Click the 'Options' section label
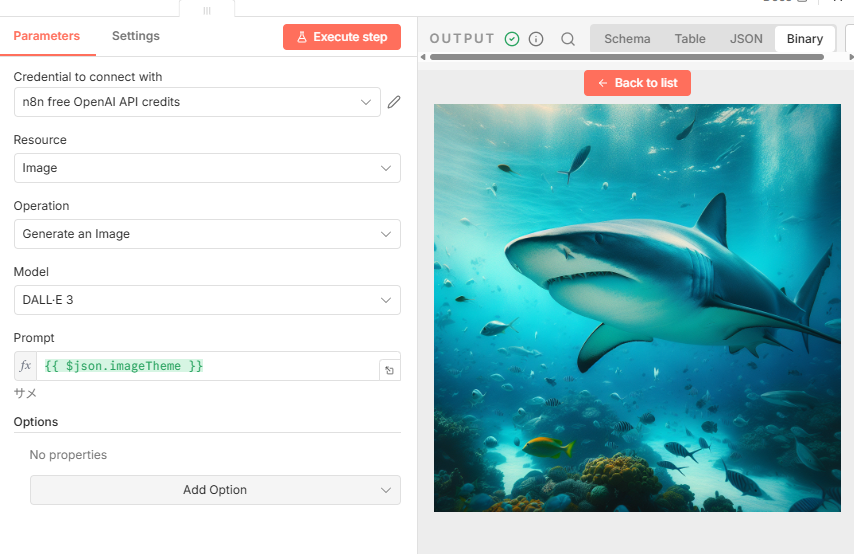854x554 pixels. (x=36, y=422)
